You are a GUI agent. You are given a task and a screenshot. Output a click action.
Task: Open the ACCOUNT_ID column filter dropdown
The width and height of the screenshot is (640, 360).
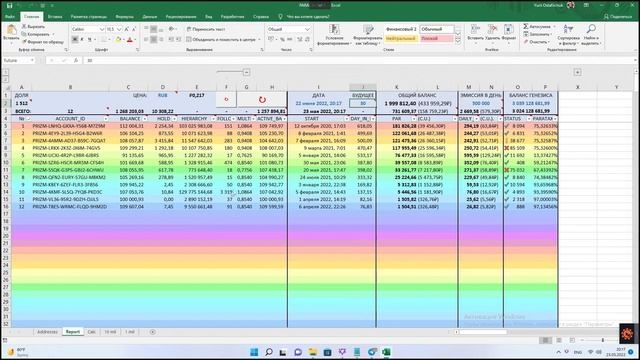coord(106,119)
